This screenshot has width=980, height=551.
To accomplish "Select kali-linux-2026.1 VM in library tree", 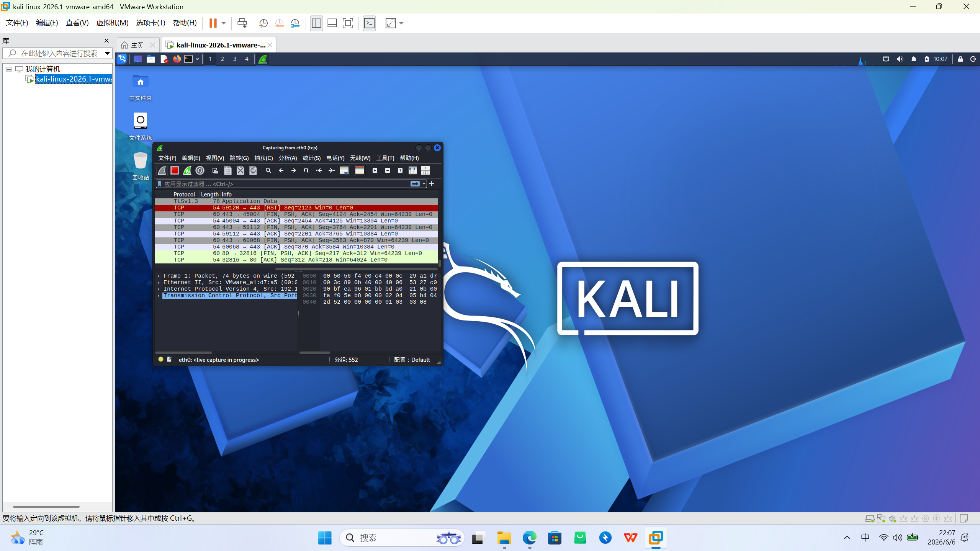I will (74, 79).
